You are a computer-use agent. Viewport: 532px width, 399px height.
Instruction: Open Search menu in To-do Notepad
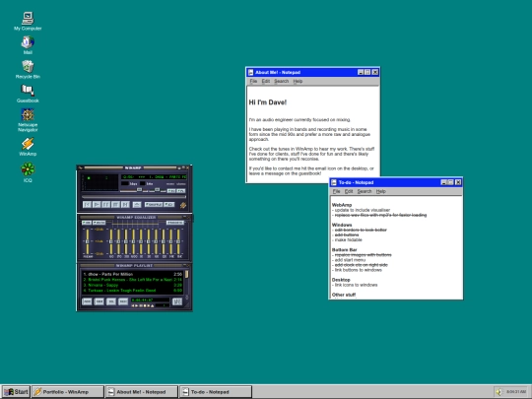pos(365,191)
